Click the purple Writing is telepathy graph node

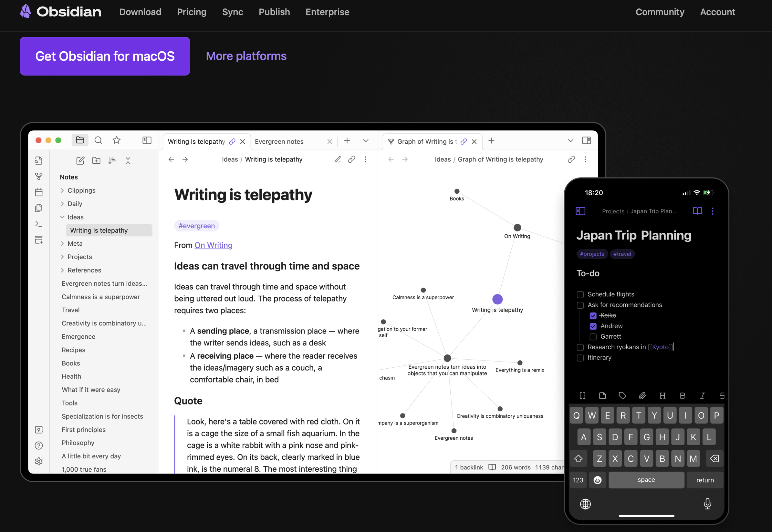497,299
